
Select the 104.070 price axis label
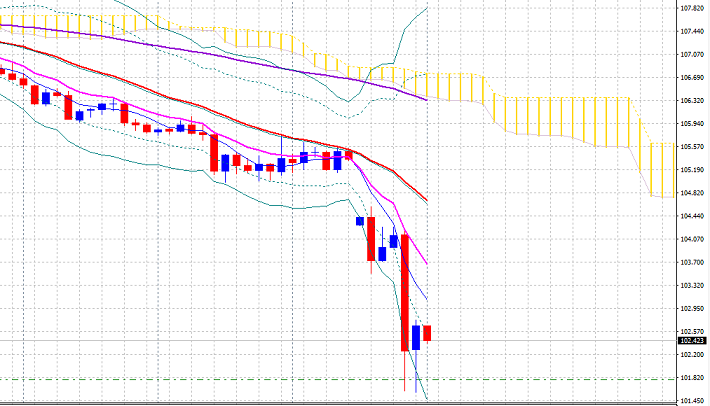pyautogui.click(x=692, y=239)
